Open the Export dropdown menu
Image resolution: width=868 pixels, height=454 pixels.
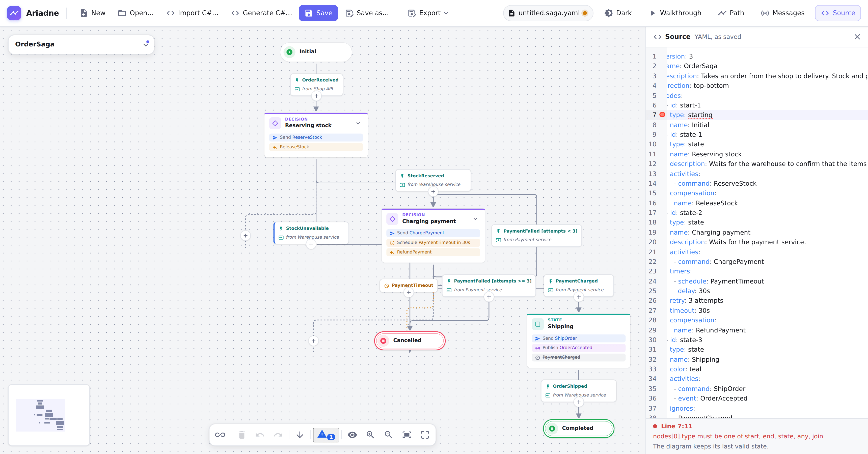click(x=428, y=13)
